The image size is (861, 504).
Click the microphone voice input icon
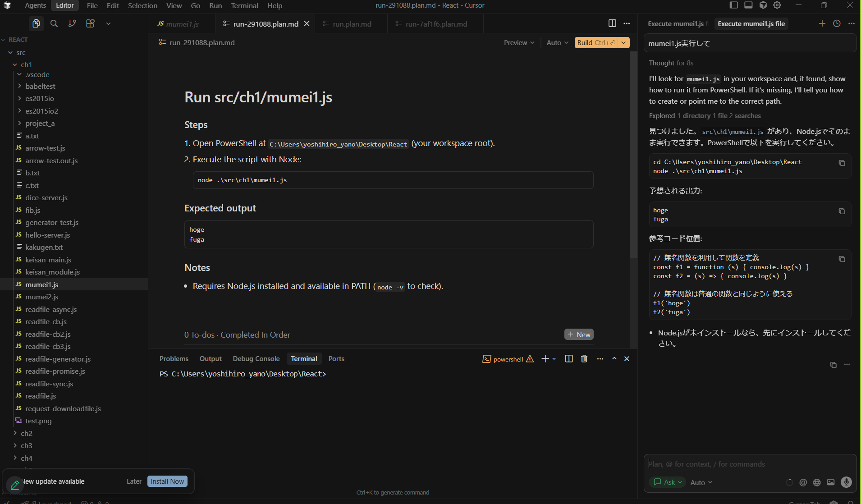point(846,482)
